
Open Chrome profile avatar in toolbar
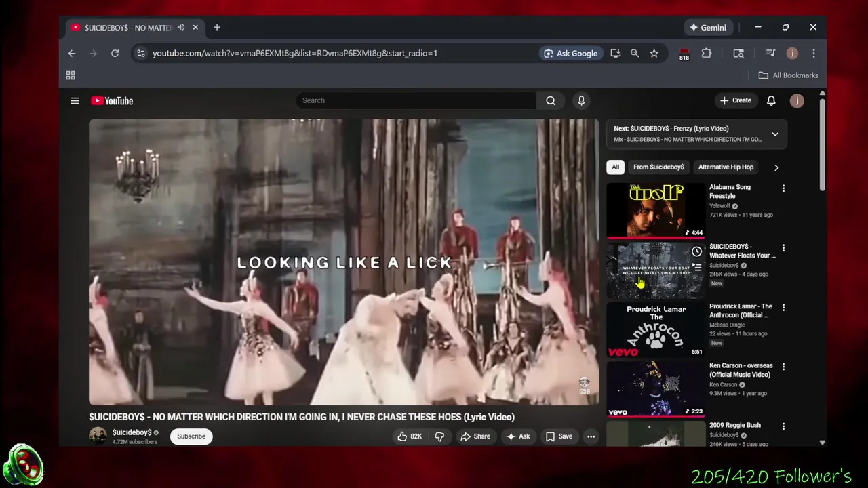click(792, 53)
